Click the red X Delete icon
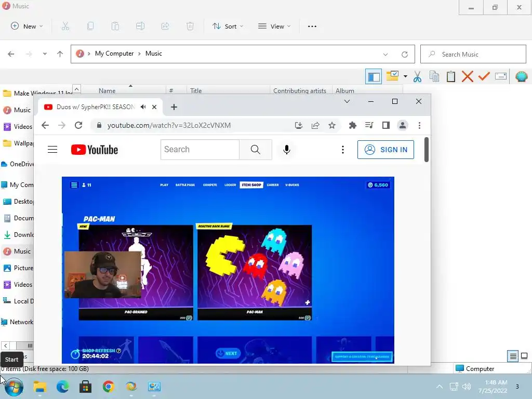 [x=468, y=76]
